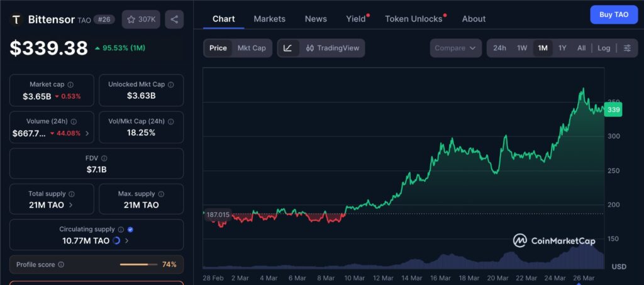Open Total supply info icon
Screen dimensions: 644x285
[x=72, y=194]
